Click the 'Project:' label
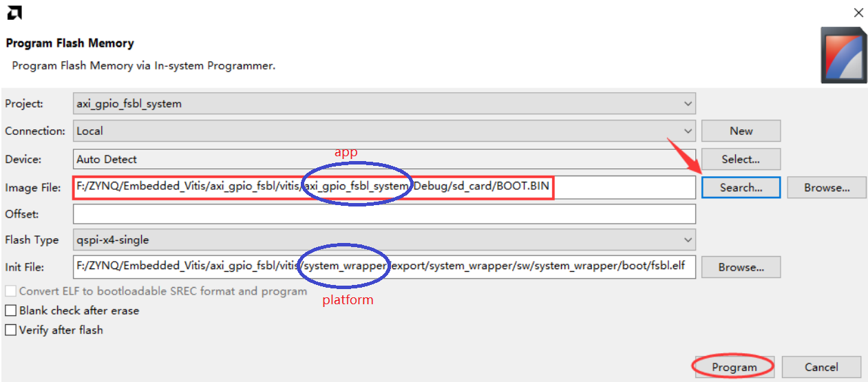This screenshot has height=382, width=868. point(24,104)
